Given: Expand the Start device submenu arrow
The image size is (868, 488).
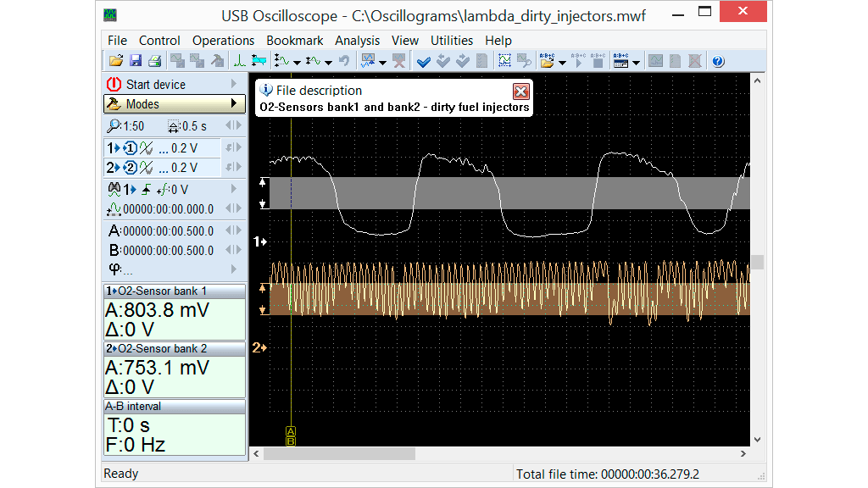Looking at the screenshot, I should point(234,84).
